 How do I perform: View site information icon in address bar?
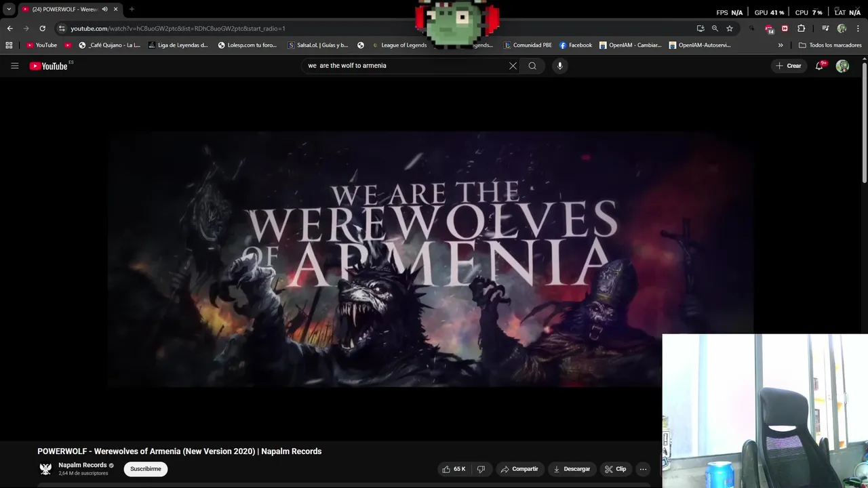[x=62, y=28]
